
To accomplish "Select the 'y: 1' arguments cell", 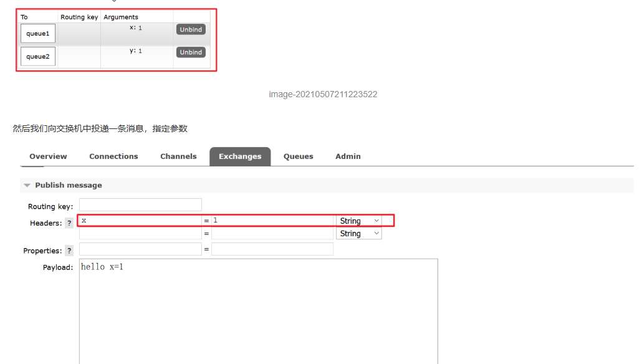I will [137, 57].
